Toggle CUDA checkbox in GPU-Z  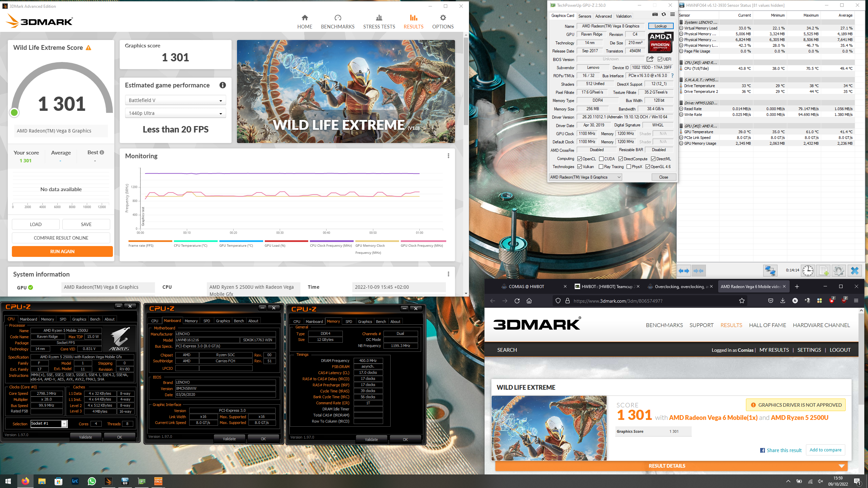(601, 159)
